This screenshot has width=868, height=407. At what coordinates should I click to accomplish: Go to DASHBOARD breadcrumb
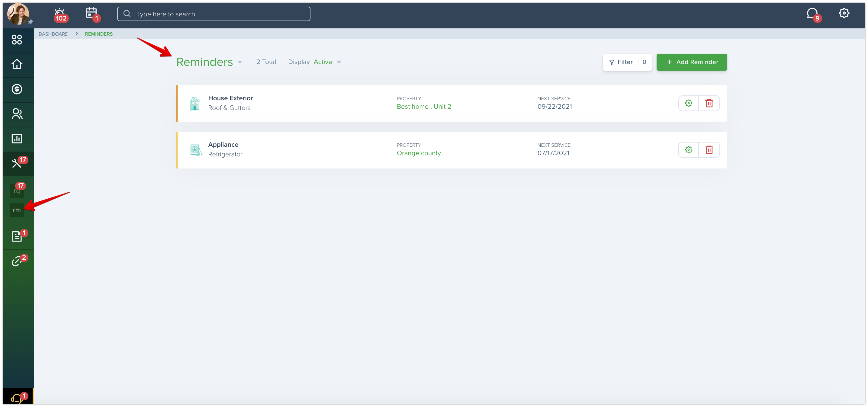pos(53,34)
